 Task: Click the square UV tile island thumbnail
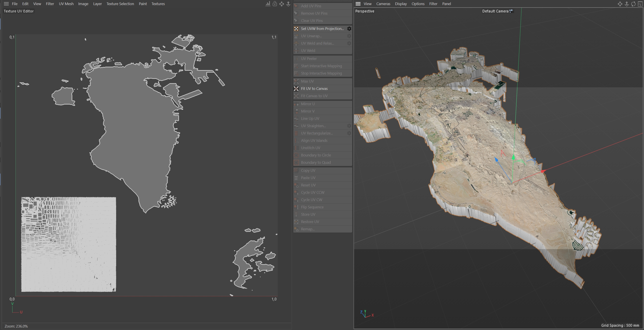[x=68, y=244]
